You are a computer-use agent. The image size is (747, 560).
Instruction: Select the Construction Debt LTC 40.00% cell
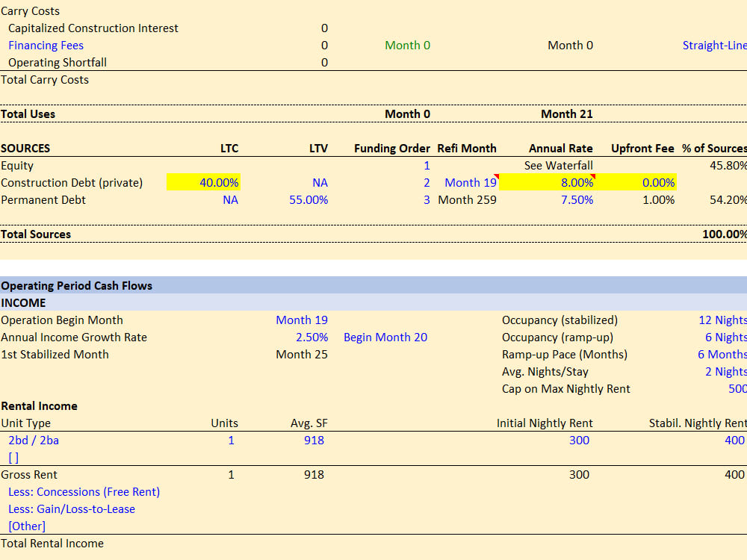click(x=203, y=182)
